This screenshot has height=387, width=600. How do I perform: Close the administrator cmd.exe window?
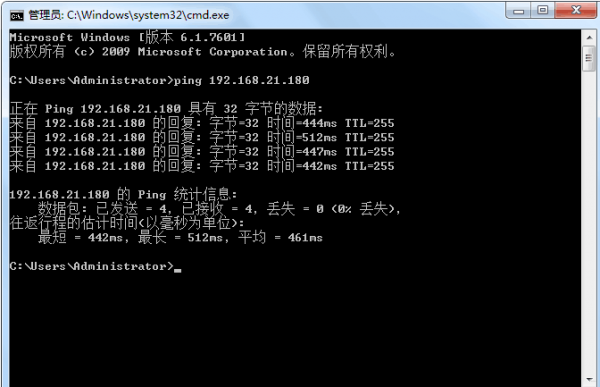click(575, 10)
